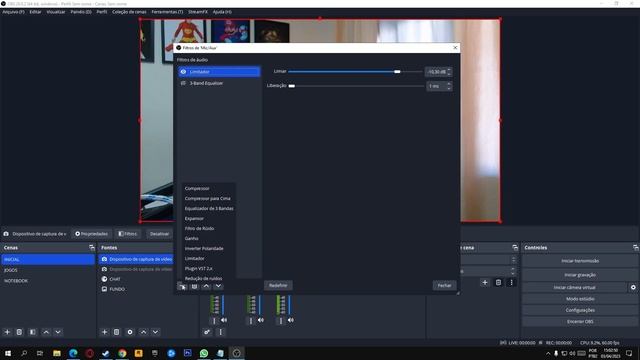Choose Ganho from the filter list
The width and height of the screenshot is (640, 360).
click(191, 239)
